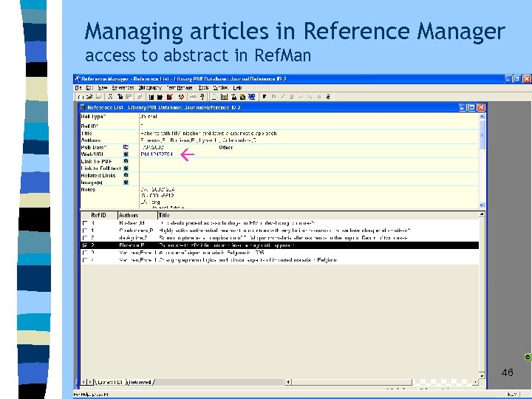The width and height of the screenshot is (532, 399).
Task: Click the up arrow of upper pane scrollbar
Action: (x=482, y=117)
